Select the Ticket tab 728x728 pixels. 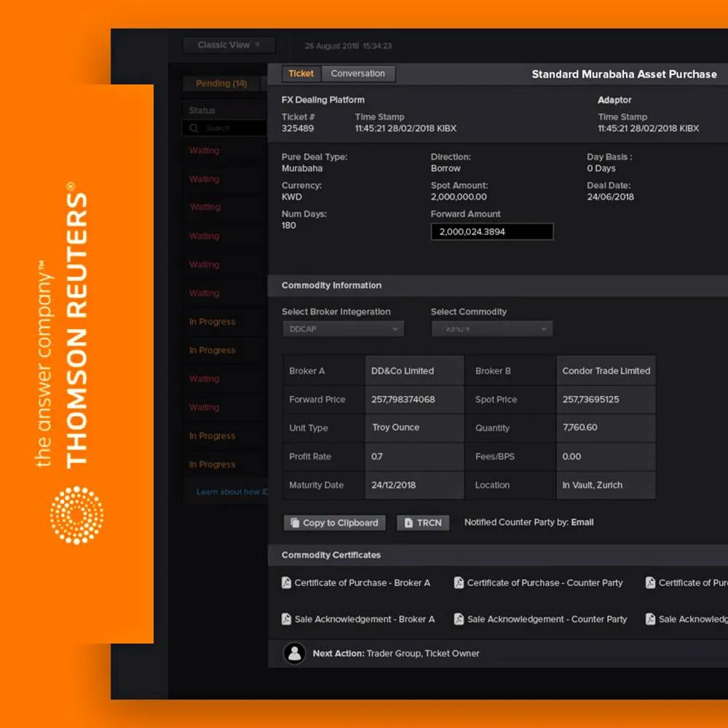pyautogui.click(x=301, y=73)
